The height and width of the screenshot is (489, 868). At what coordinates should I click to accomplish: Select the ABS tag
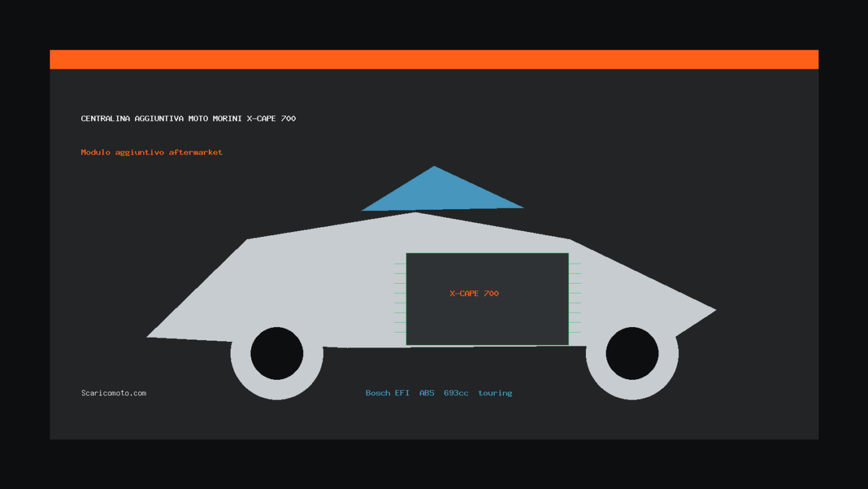click(x=427, y=393)
